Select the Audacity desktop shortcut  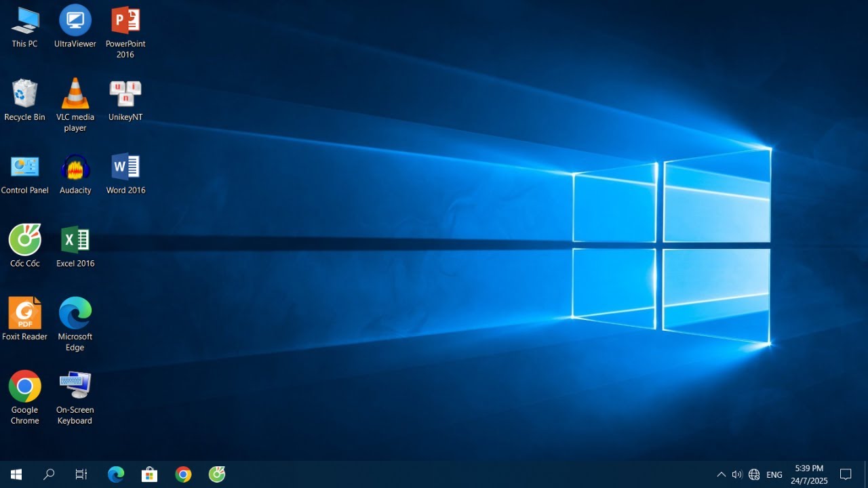point(75,174)
